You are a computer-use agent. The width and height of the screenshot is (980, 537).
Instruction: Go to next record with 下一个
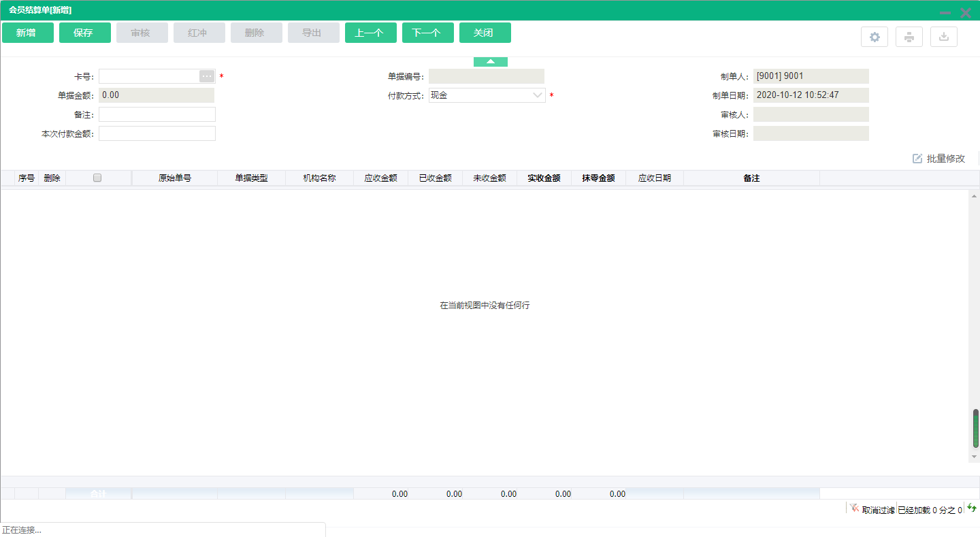coord(428,33)
